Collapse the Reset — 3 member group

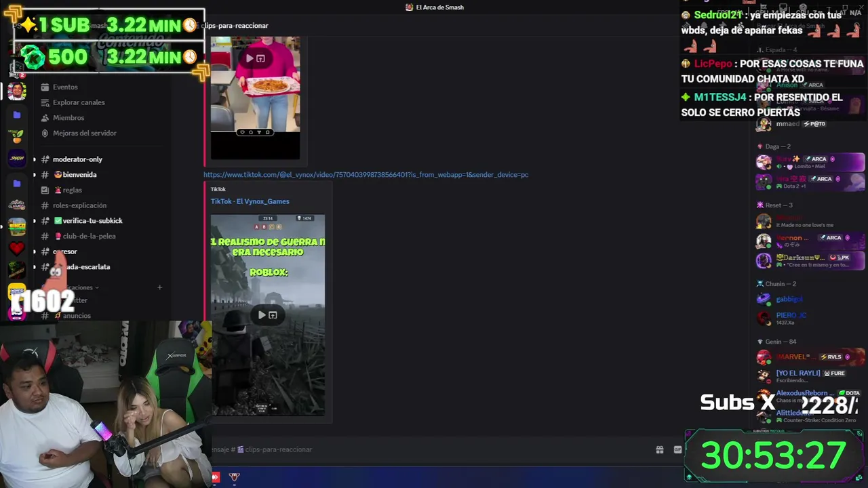775,205
